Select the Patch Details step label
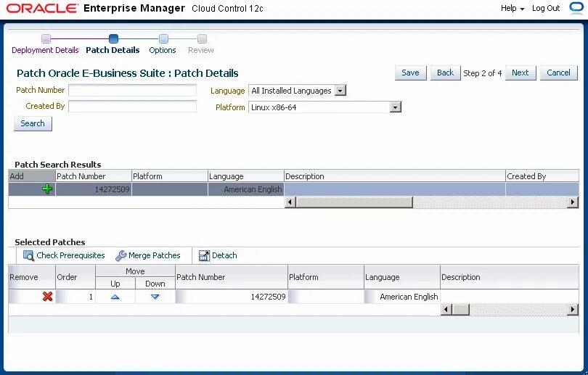Viewport: 588px width, 375px height. 113,50
